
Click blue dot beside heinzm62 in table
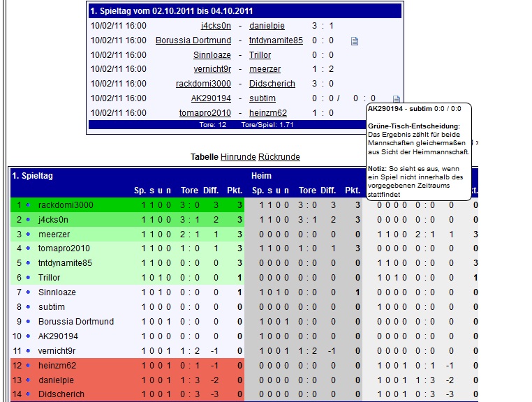coord(28,366)
